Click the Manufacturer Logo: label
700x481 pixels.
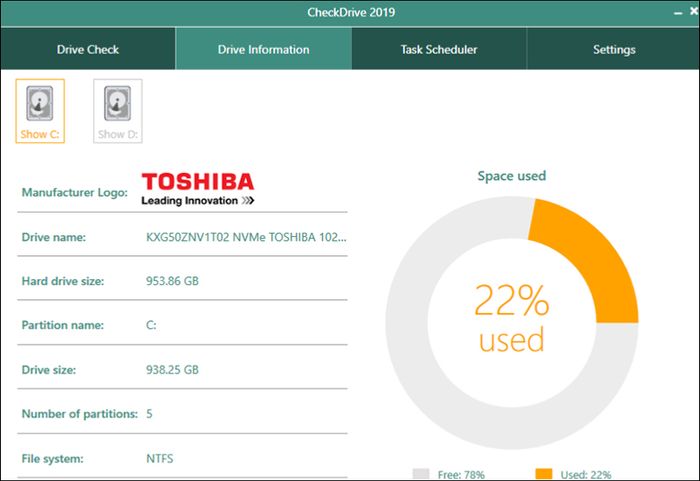coord(75,192)
